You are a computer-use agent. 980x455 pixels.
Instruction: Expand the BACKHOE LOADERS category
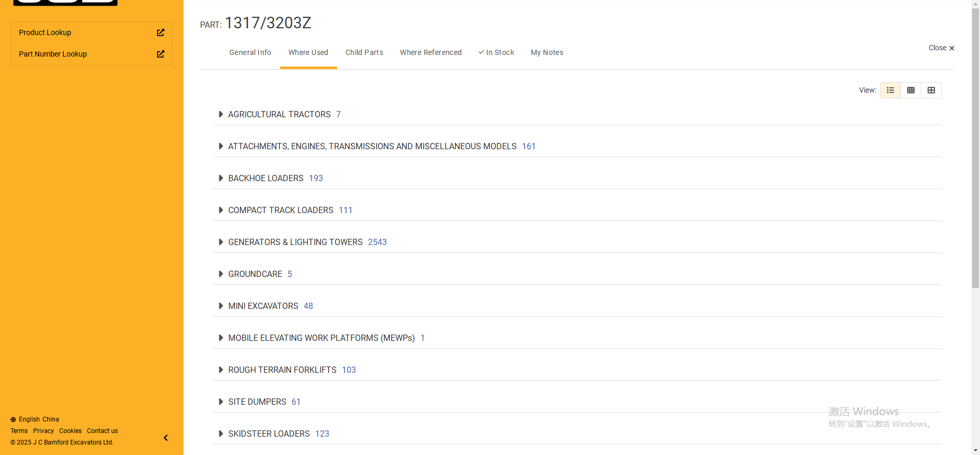point(221,178)
